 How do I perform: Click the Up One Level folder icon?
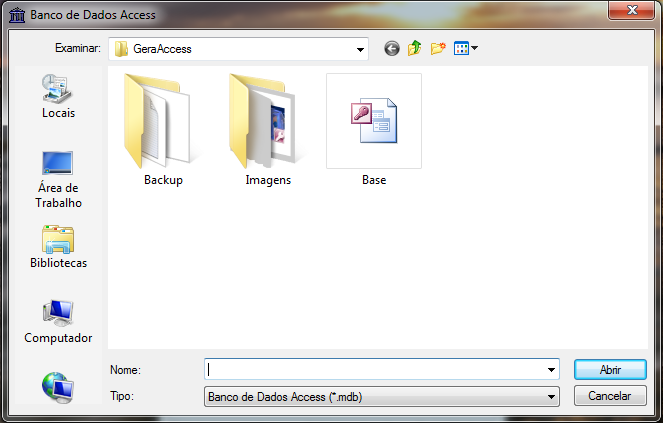click(x=415, y=48)
